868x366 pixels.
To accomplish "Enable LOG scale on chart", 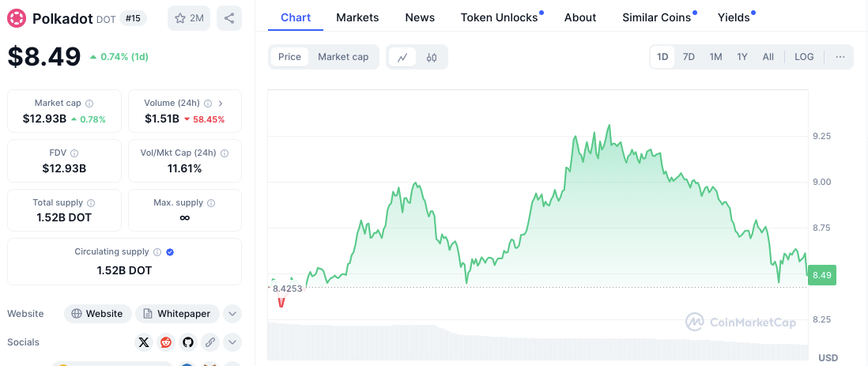I will tap(804, 57).
